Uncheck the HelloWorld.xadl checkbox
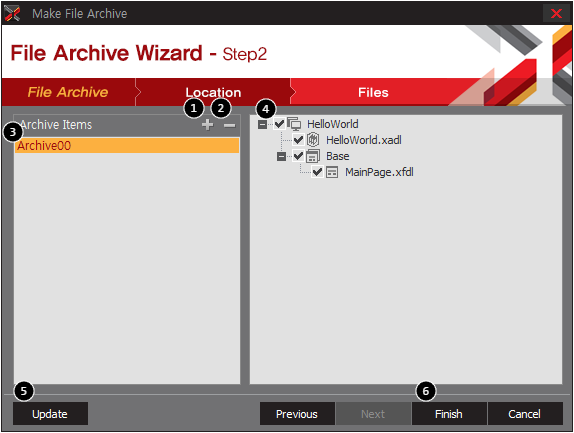 [x=298, y=140]
